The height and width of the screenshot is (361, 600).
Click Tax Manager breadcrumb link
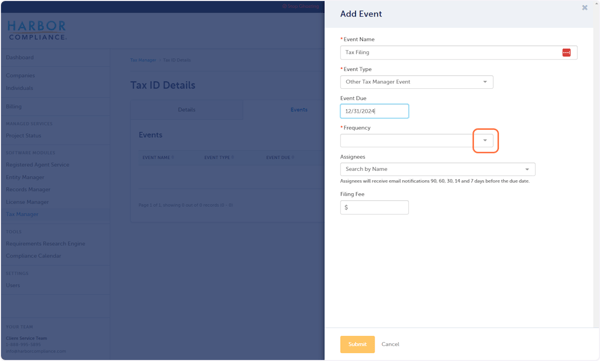click(x=143, y=60)
